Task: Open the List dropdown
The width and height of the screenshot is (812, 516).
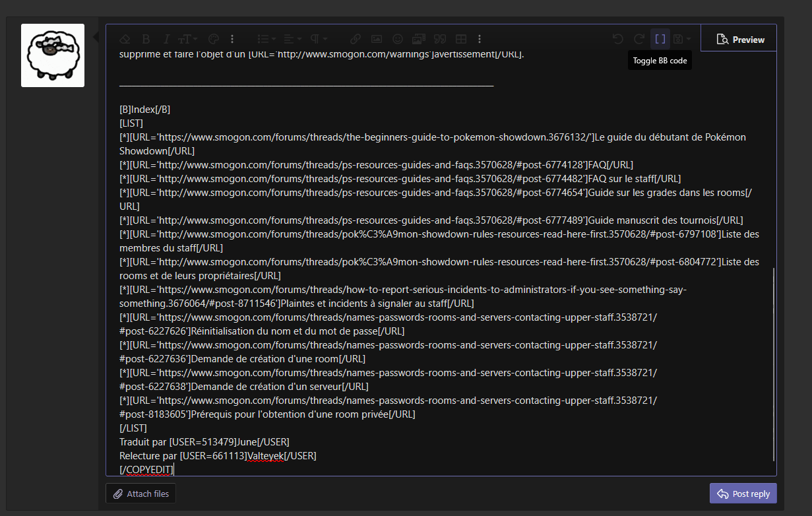Action: point(266,39)
